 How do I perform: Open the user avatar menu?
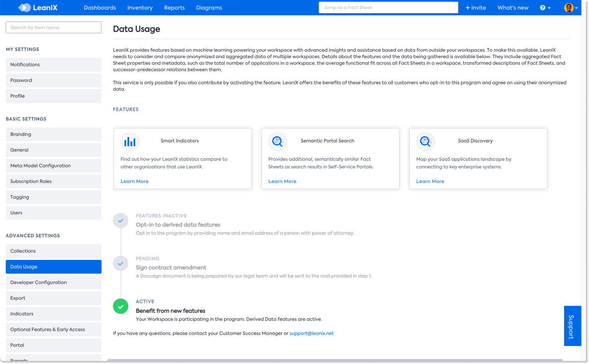[x=571, y=8]
